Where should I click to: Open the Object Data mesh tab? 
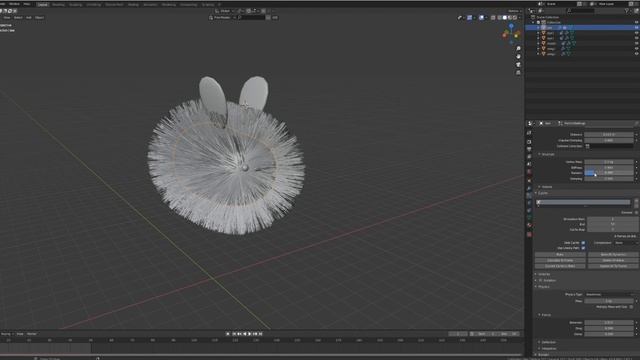(529, 218)
